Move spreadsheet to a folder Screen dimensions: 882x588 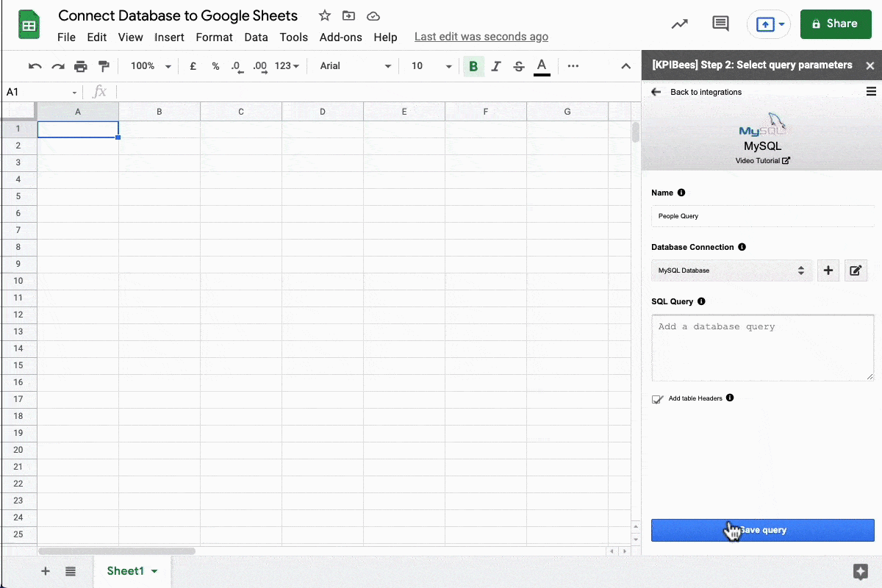point(348,15)
